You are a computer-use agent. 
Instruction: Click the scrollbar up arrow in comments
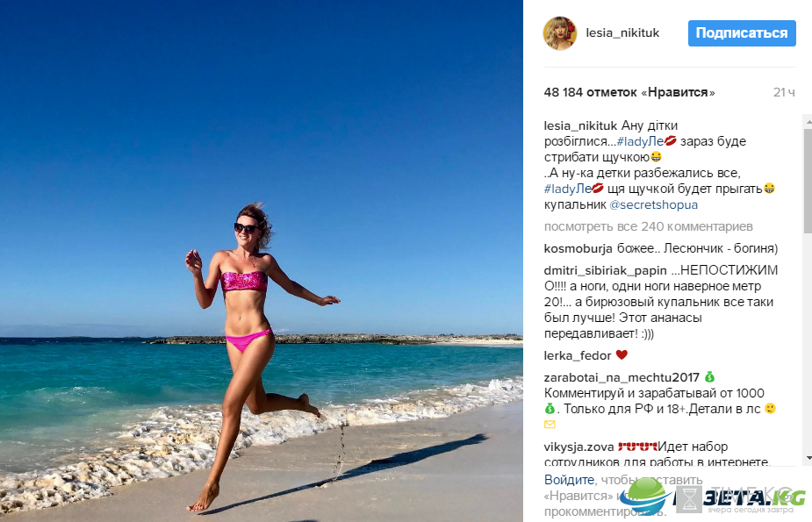pos(808,122)
